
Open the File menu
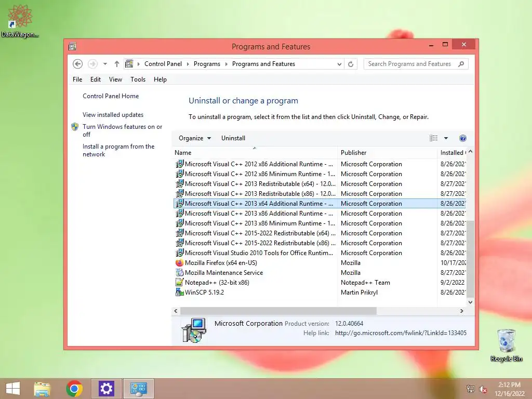(x=77, y=79)
